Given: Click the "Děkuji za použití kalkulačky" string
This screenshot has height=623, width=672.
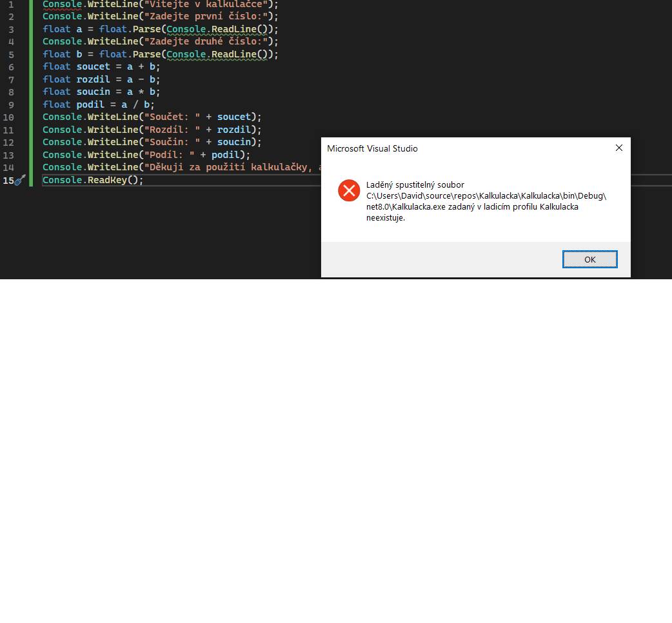Looking at the screenshot, I should pyautogui.click(x=233, y=167).
